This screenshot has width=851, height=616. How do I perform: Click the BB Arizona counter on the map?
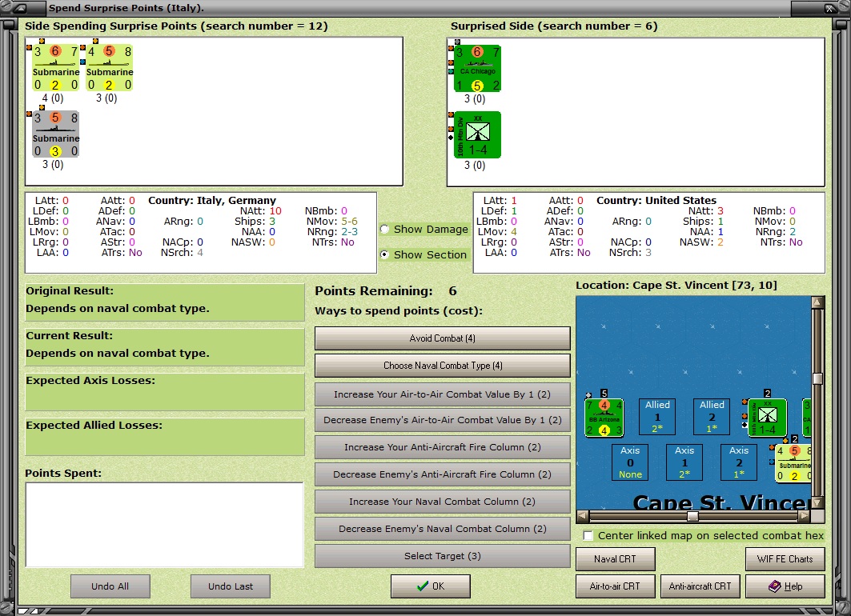coord(604,418)
